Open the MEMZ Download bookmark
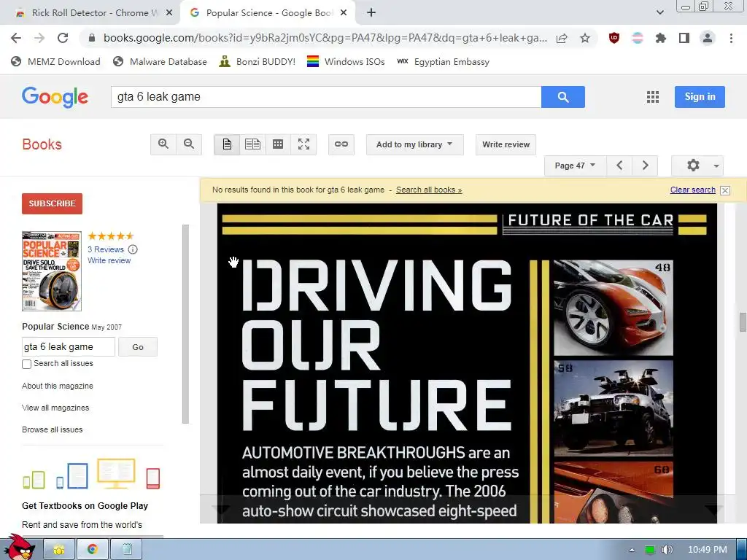 (55, 61)
